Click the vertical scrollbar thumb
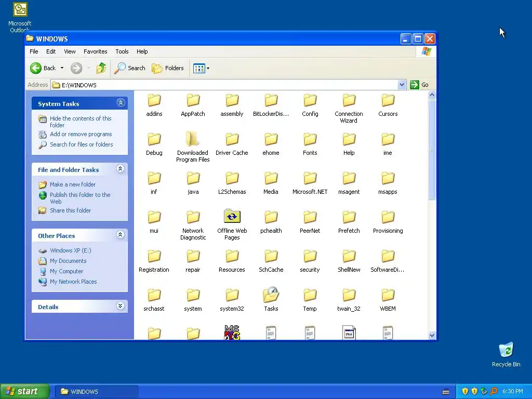Screen dimensions: 532x399 (432, 150)
